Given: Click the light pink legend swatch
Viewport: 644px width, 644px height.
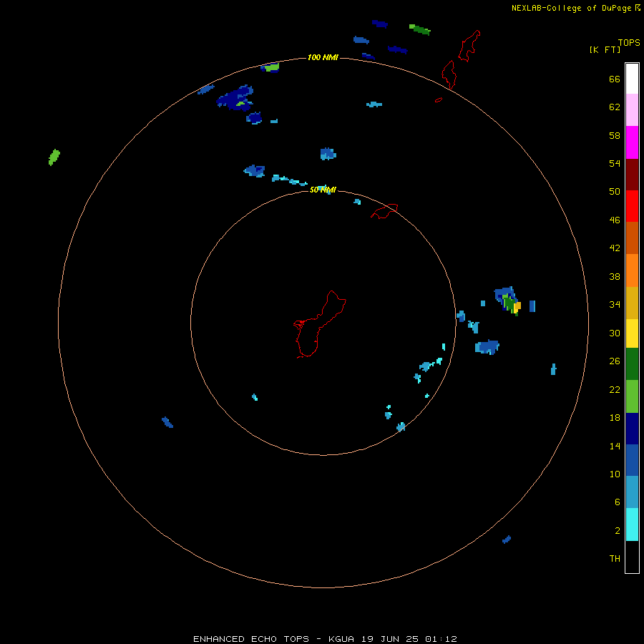Looking at the screenshot, I should pos(632,110).
